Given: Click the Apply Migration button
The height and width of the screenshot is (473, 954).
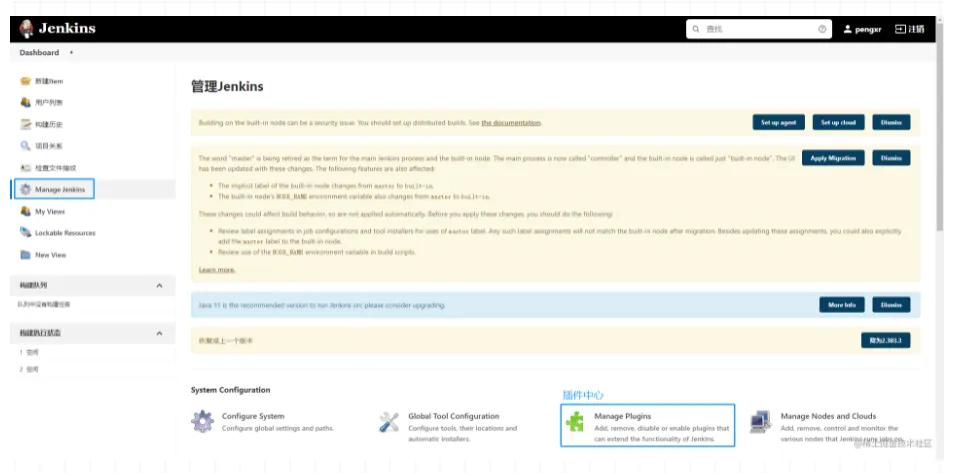Looking at the screenshot, I should (833, 158).
